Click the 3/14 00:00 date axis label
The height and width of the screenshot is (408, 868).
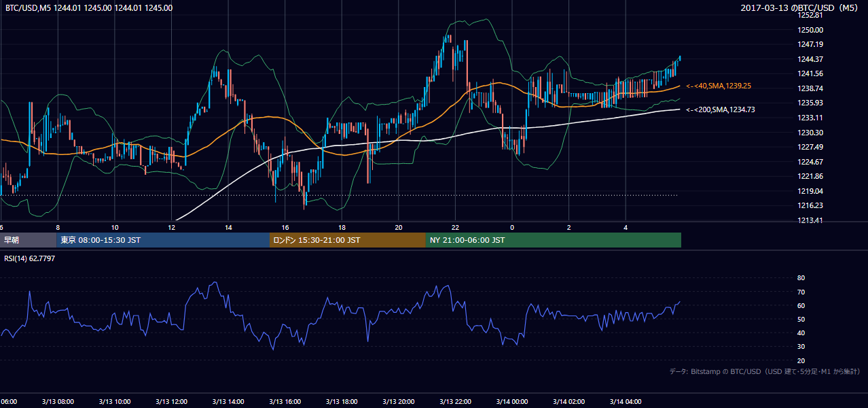click(512, 401)
